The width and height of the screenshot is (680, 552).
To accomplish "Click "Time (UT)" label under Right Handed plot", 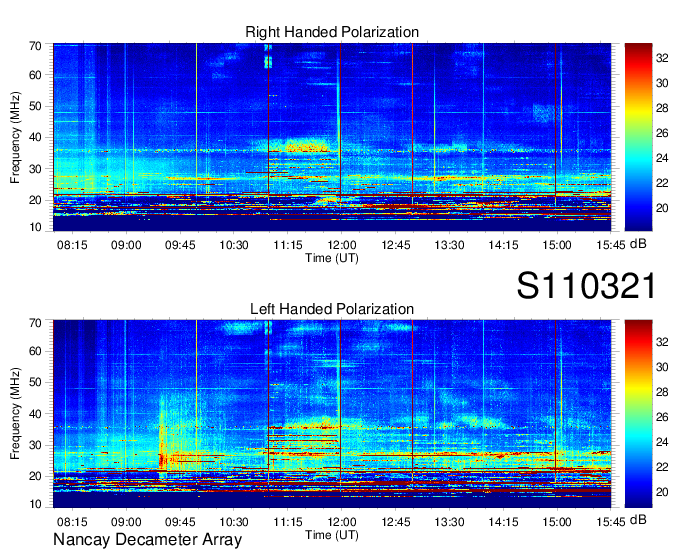I will tap(332, 258).
